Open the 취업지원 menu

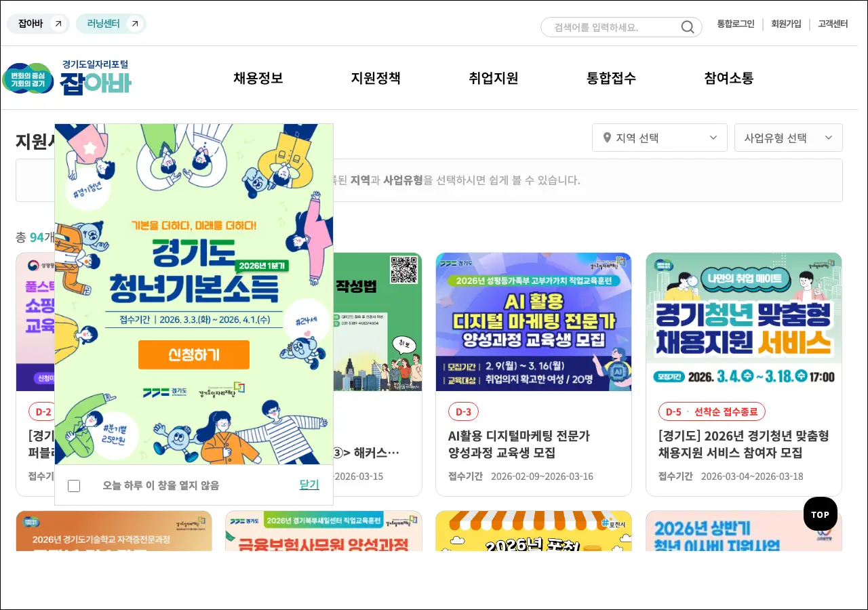(493, 78)
